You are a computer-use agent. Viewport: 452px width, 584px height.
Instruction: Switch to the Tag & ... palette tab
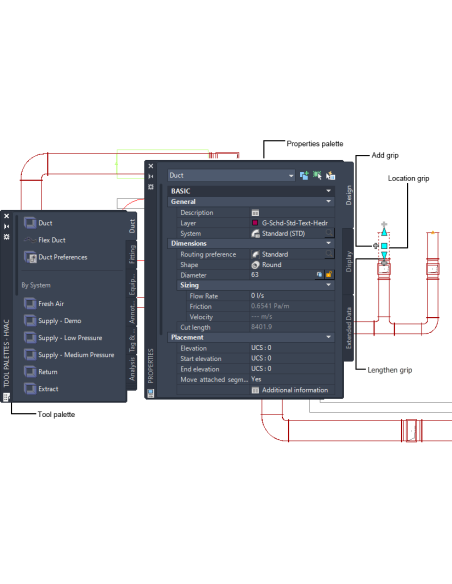pos(132,342)
